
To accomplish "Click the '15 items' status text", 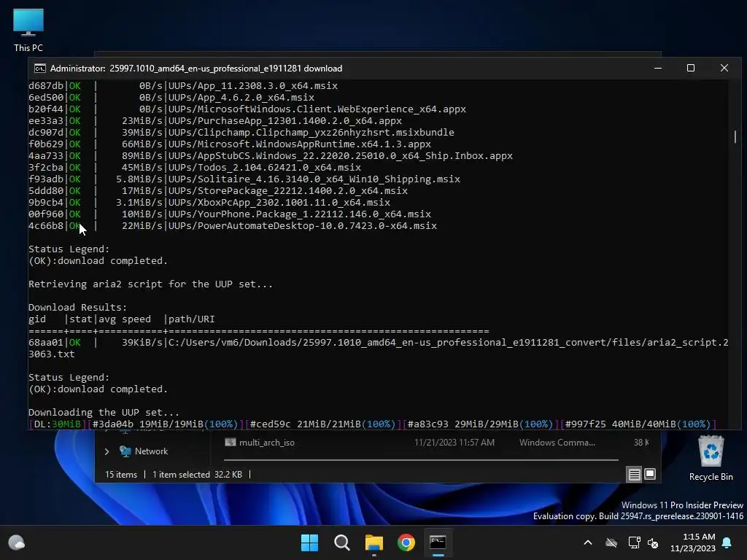I will point(121,474).
